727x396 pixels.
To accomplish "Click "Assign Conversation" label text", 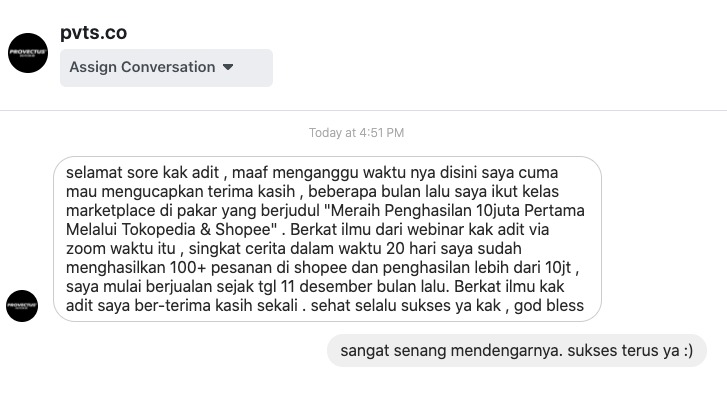I will 142,67.
